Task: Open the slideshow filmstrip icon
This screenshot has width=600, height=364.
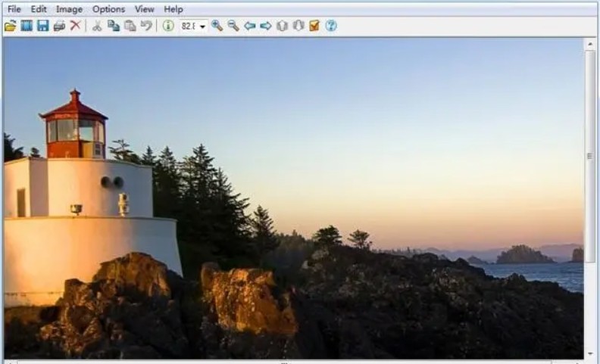Action: pos(27,26)
